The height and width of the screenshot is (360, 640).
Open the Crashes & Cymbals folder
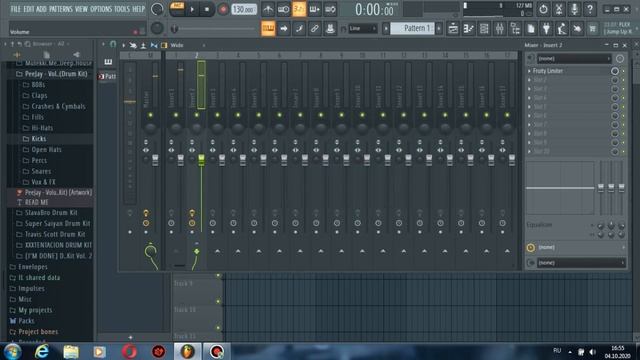pyautogui.click(x=58, y=106)
